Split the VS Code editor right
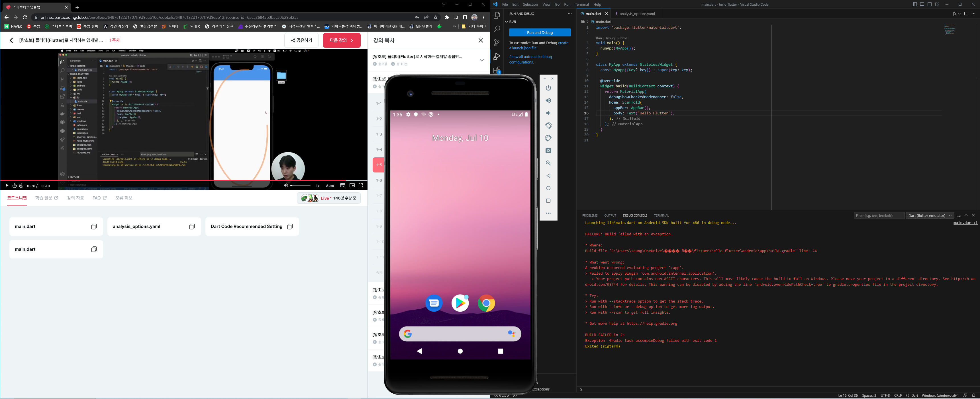The width and height of the screenshot is (980, 399). point(966,14)
